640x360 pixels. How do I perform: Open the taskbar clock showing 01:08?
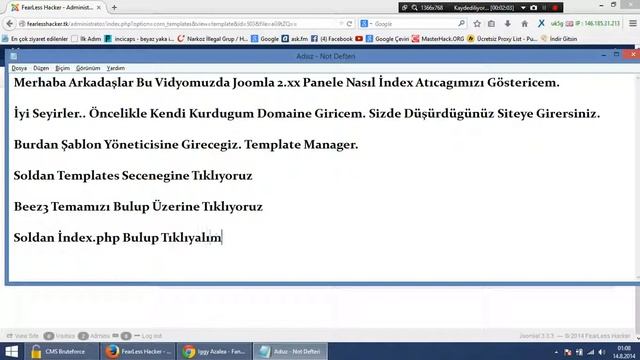pyautogui.click(x=624, y=352)
